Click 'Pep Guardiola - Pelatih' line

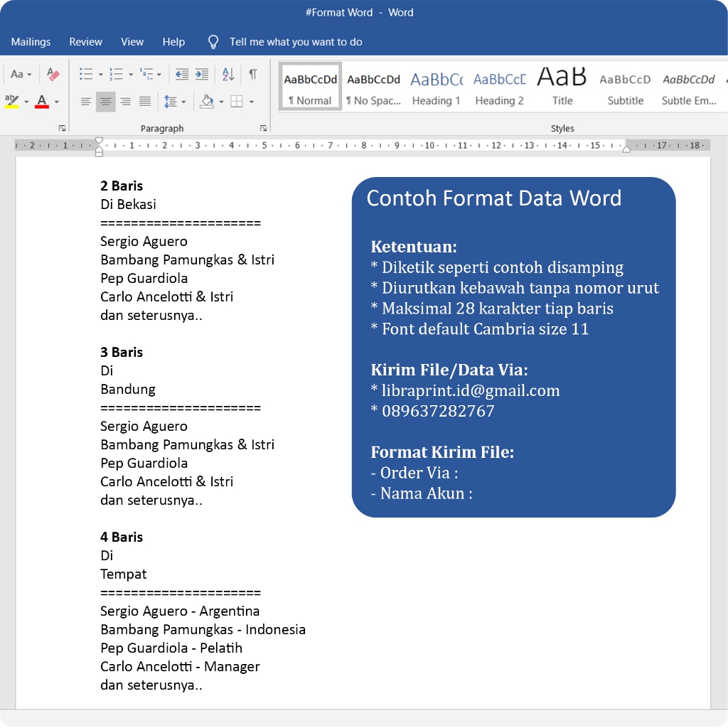click(x=171, y=648)
